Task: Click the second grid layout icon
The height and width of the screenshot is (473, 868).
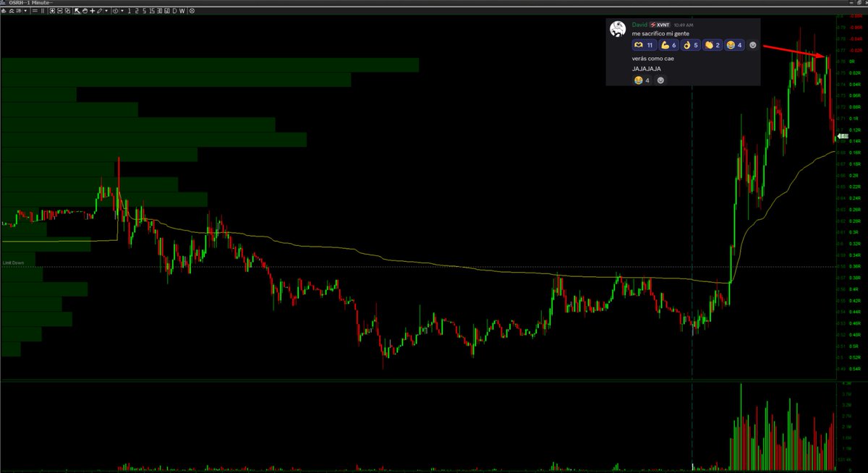Action: click(59, 11)
